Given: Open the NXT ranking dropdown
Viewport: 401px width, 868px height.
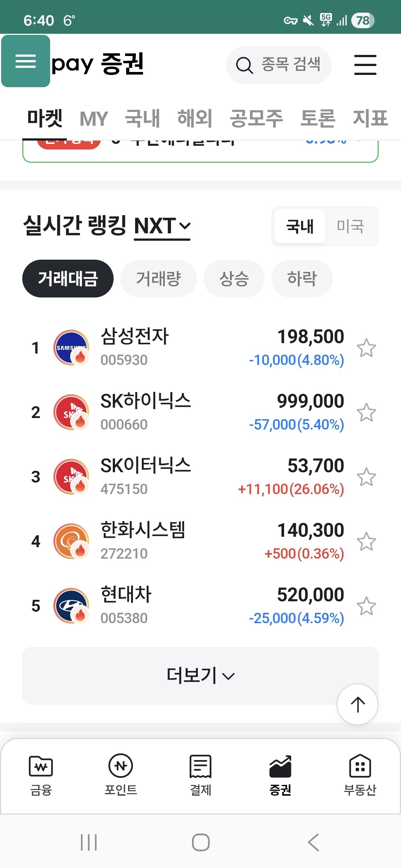Looking at the screenshot, I should (162, 226).
